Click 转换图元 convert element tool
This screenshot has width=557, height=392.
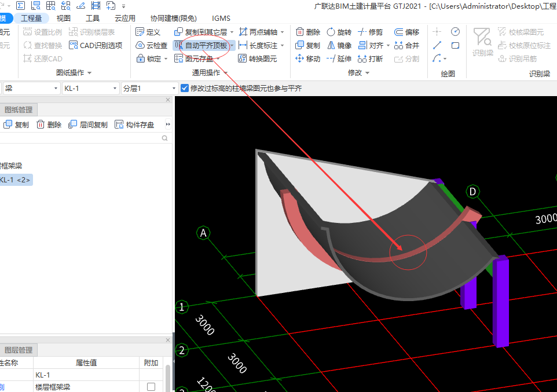tap(257, 58)
